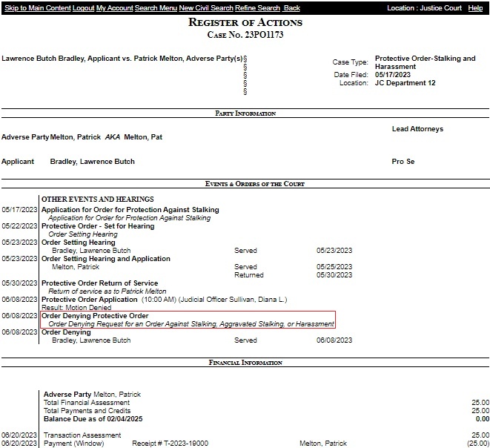Viewport: 490px width, 448px height.
Task: Click the Order Setting Hearing and Application event
Action: point(105,259)
